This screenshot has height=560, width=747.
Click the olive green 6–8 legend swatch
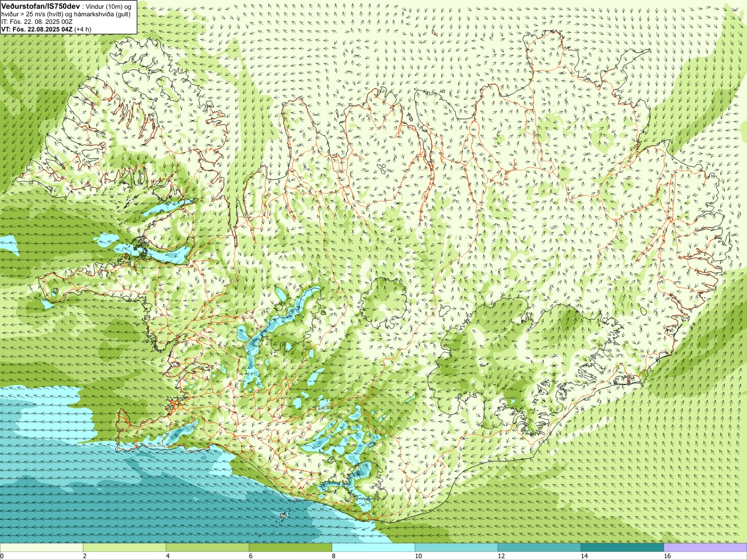click(x=291, y=548)
